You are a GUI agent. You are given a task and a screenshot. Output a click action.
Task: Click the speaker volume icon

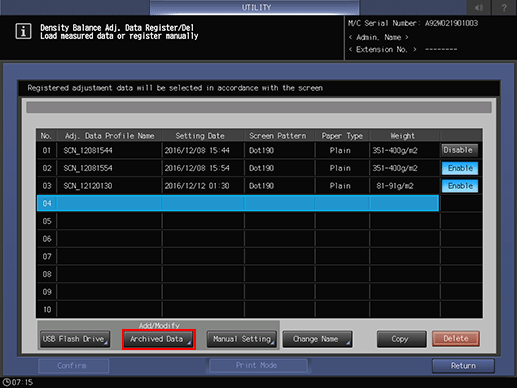pyautogui.click(x=479, y=7)
